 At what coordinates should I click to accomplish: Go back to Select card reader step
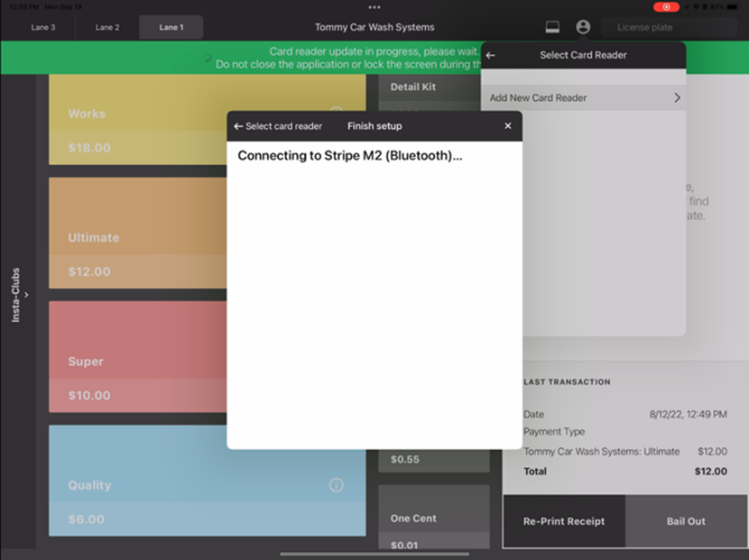coord(278,126)
